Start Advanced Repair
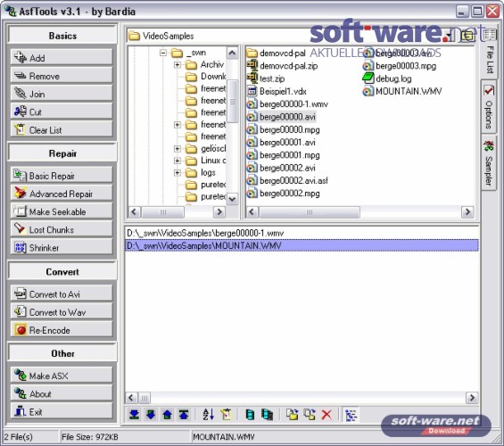 coord(62,194)
